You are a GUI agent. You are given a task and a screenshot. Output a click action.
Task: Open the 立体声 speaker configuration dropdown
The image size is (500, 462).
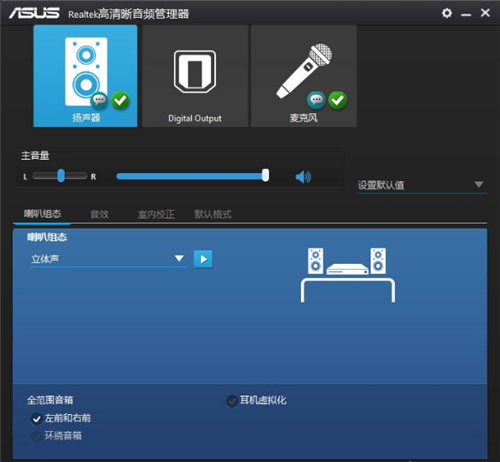(109, 259)
